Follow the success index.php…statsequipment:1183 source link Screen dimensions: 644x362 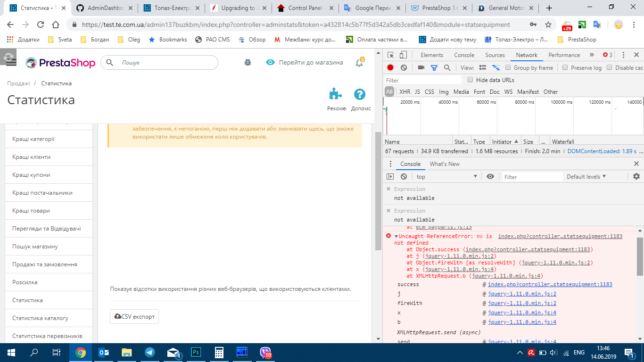pos(550,284)
